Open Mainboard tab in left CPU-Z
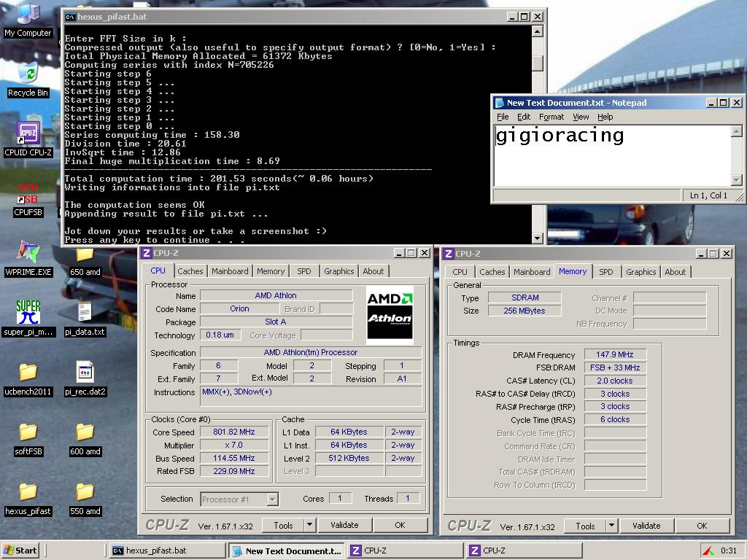The width and height of the screenshot is (747, 560). pos(230,271)
